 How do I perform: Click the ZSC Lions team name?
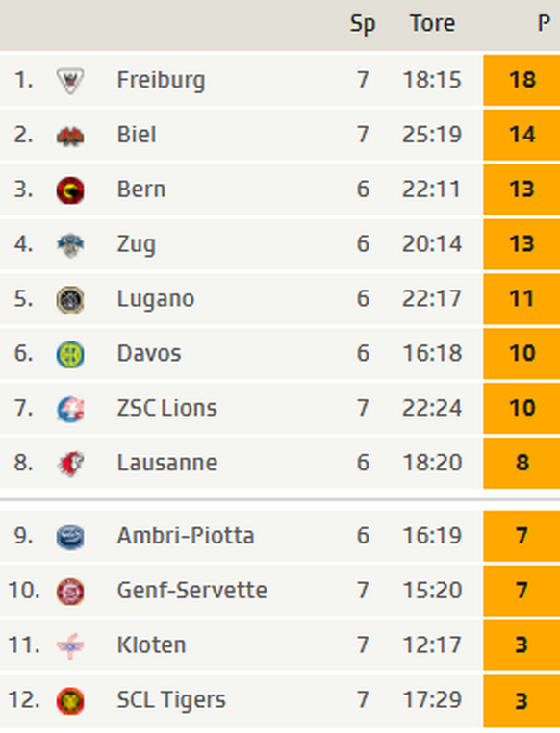pyautogui.click(x=166, y=408)
